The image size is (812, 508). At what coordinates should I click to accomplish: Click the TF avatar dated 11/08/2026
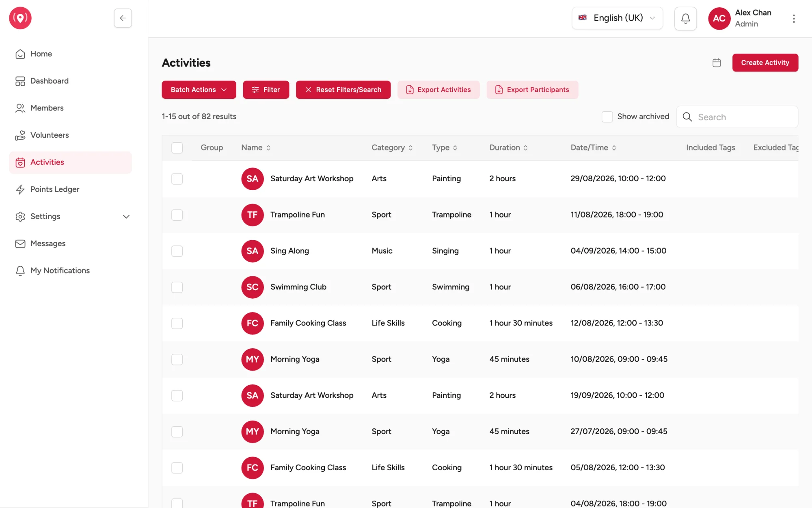click(x=253, y=215)
